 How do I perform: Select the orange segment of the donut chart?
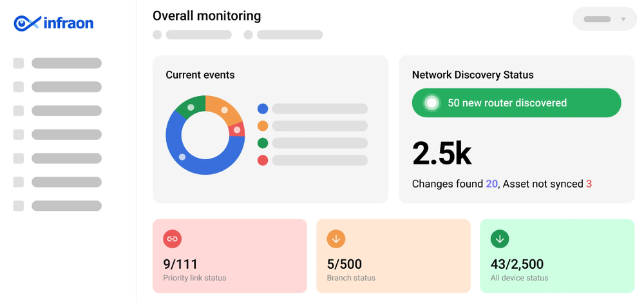click(225, 110)
